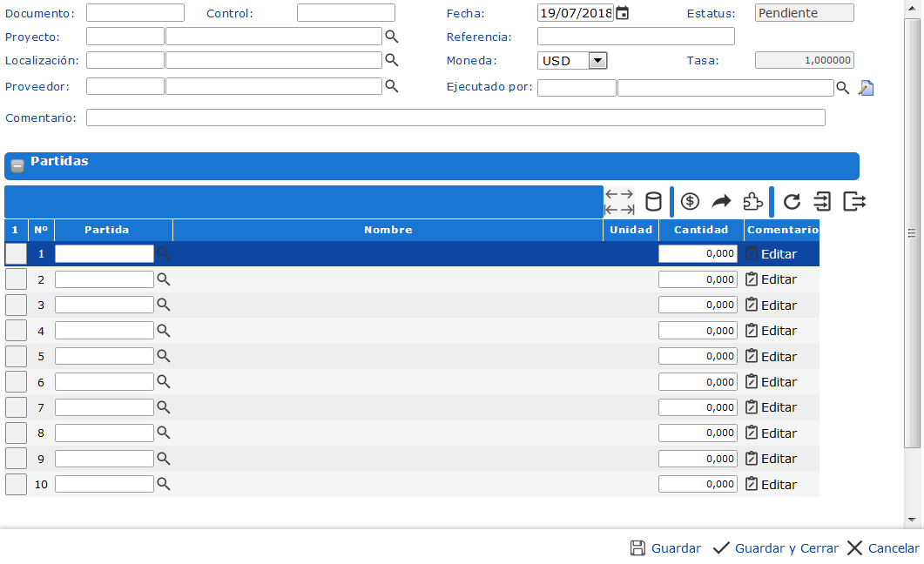Refresh the Partidas grid
Image resolution: width=924 pixels, height=564 pixels.
click(792, 202)
